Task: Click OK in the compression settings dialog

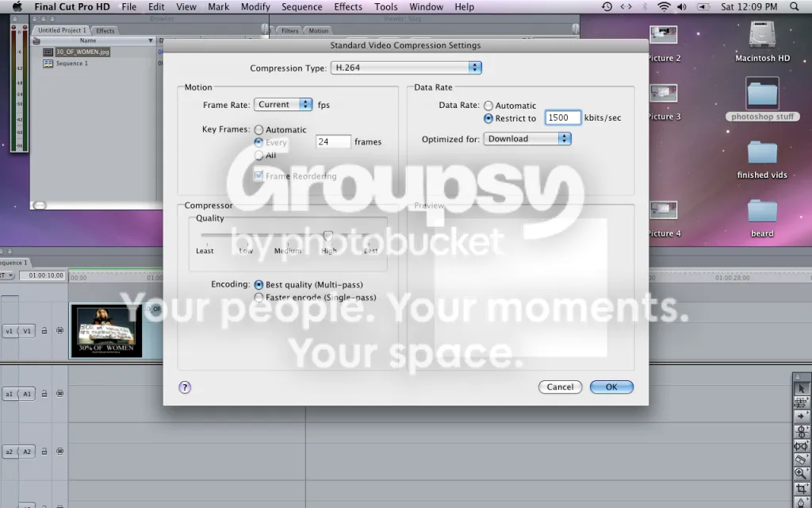Action: pos(611,387)
